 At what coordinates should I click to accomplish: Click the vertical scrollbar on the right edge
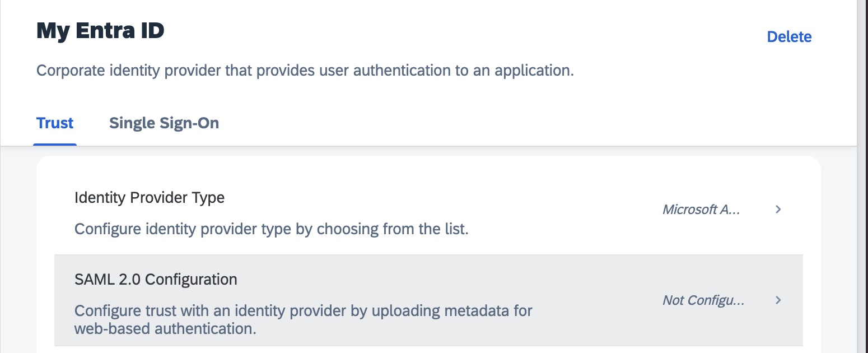point(862,168)
